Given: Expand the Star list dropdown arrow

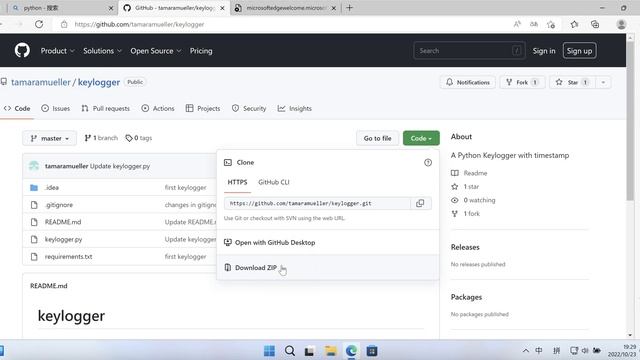Looking at the screenshot, I should pos(603,82).
